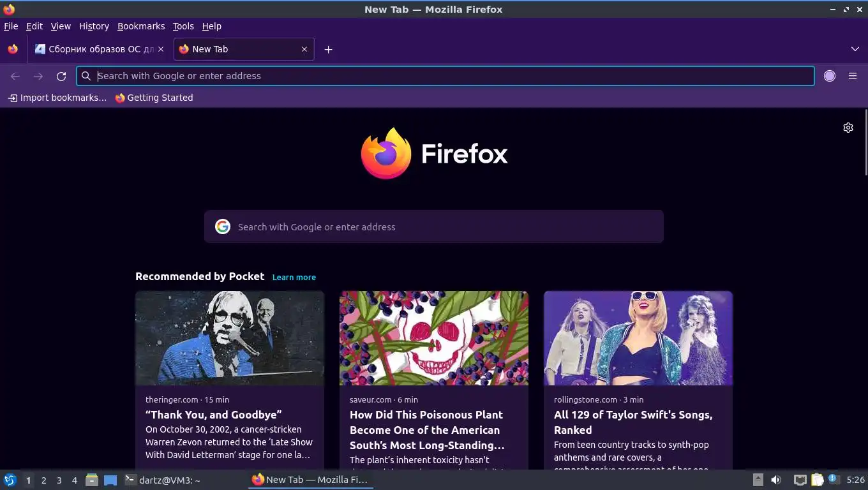Reload the current page

point(61,76)
